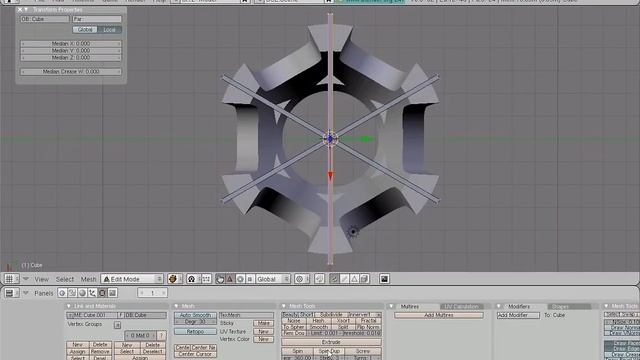Switch to the UV Calculation tab
The image size is (640, 360).
click(x=461, y=307)
